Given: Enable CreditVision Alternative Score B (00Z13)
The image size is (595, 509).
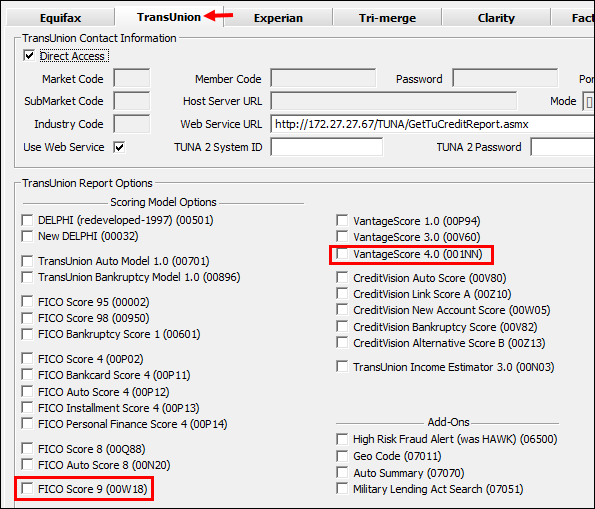Looking at the screenshot, I should (x=342, y=343).
